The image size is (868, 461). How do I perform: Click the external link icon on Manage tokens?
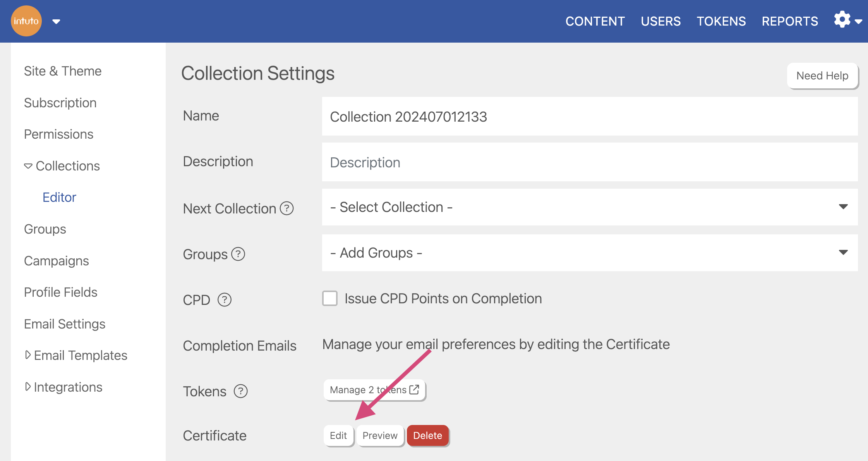point(414,389)
